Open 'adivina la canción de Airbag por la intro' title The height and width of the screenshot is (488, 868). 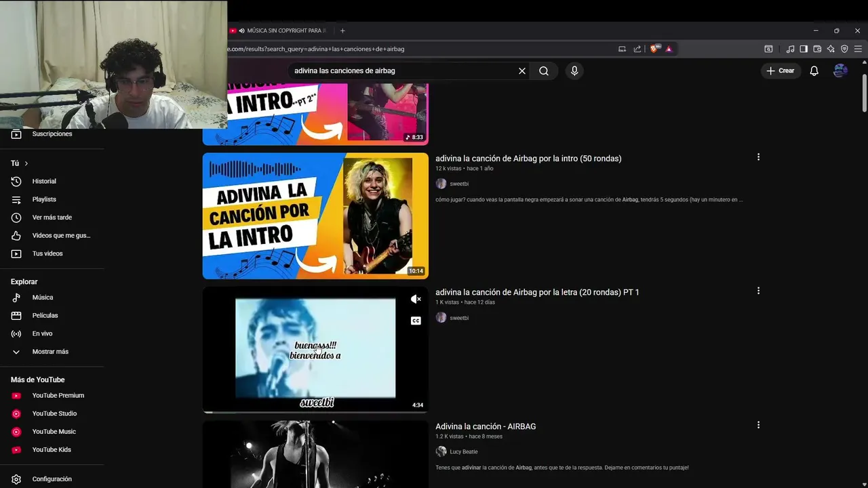point(528,159)
